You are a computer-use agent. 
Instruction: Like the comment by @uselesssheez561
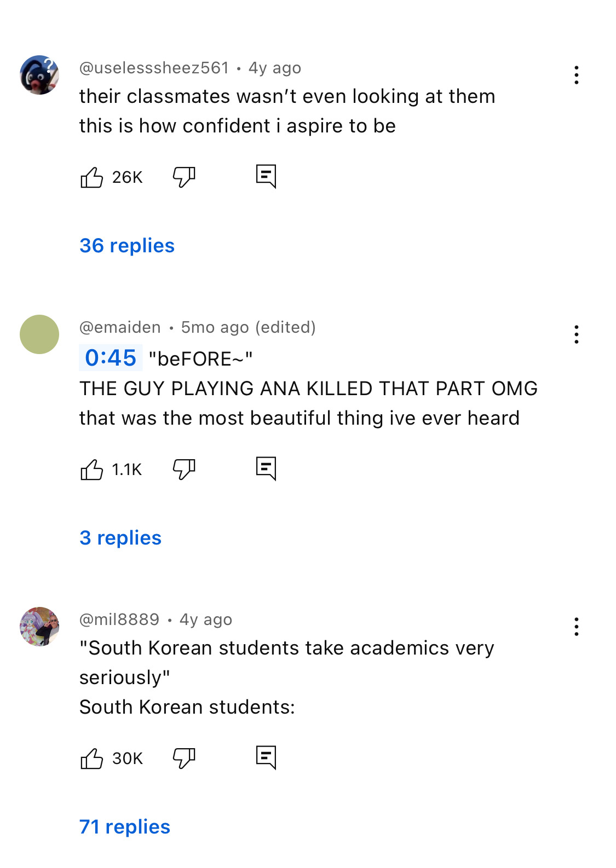pyautogui.click(x=91, y=177)
